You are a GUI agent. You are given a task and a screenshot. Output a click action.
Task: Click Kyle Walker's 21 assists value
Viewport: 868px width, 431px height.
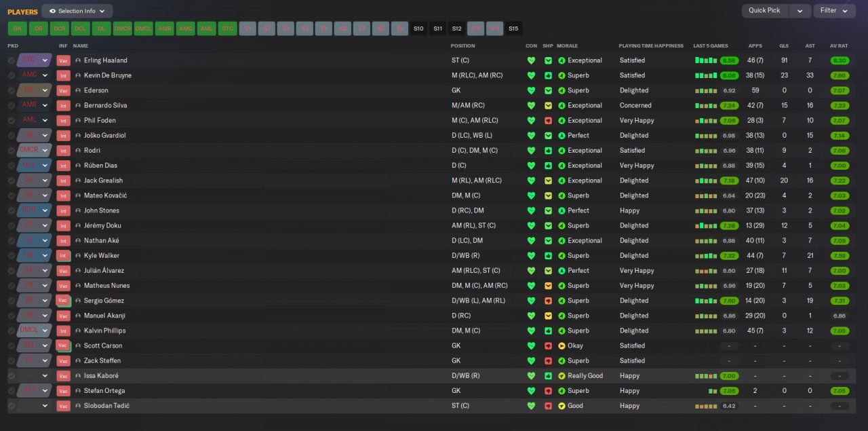coord(810,256)
